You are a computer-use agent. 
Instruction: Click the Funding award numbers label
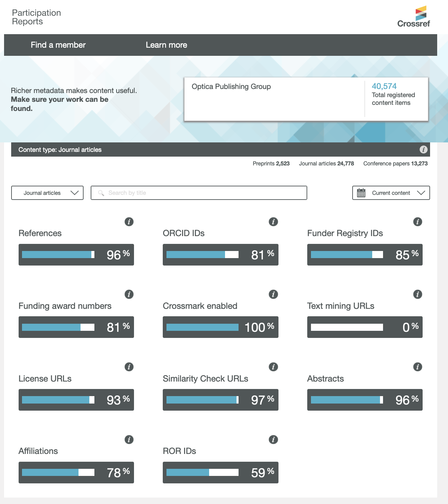[65, 306]
